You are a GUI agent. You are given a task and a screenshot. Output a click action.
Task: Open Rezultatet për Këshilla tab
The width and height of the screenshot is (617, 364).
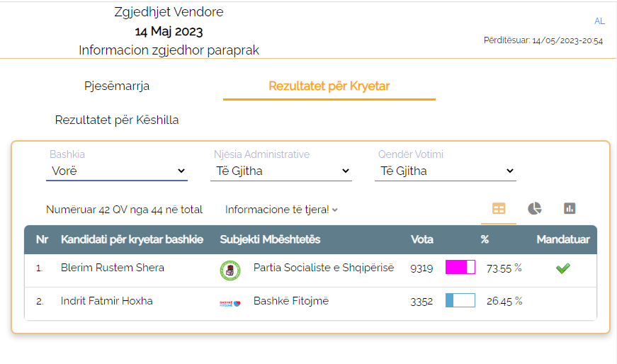pos(117,120)
